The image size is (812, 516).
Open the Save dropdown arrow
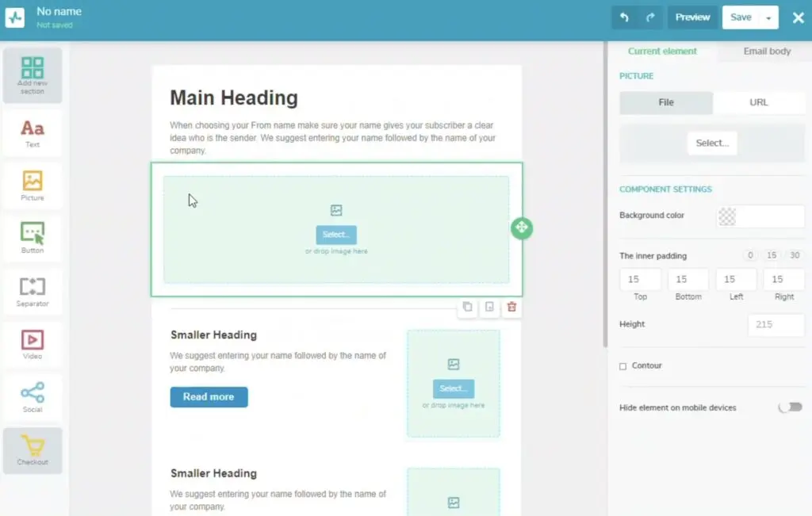(x=770, y=17)
